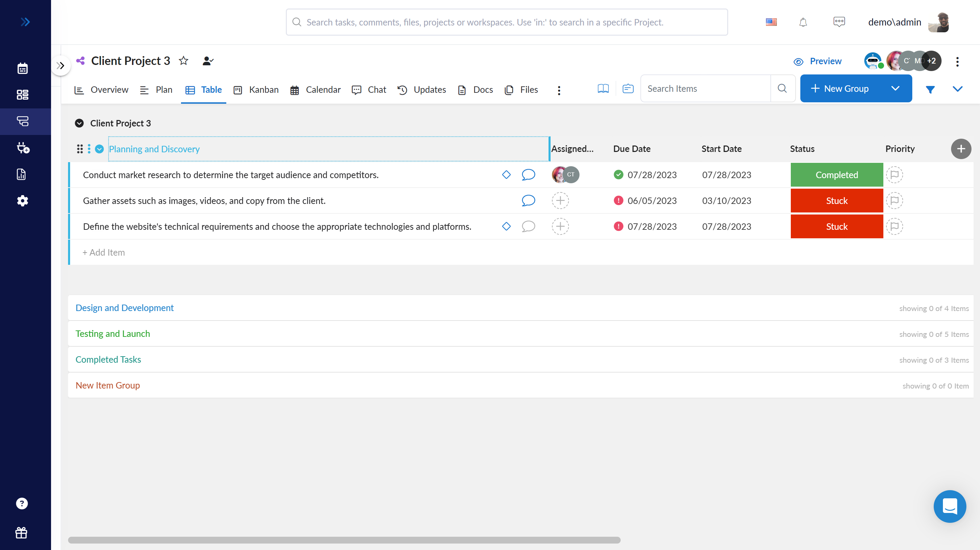Image resolution: width=980 pixels, height=550 pixels.
Task: Click the more options ellipsis menu on toolbar
Action: tap(559, 89)
